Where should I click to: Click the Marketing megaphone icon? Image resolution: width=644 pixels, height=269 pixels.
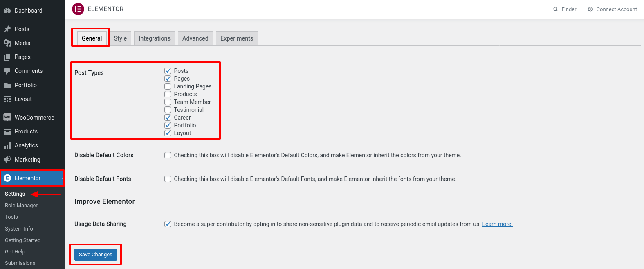pyautogui.click(x=7, y=160)
